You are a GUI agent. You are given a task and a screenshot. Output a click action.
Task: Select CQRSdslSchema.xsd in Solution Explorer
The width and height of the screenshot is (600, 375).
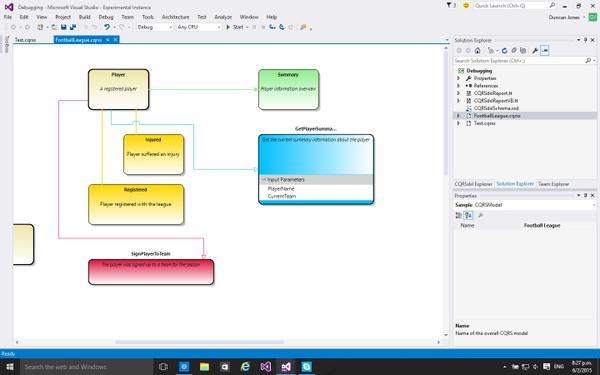pos(496,108)
